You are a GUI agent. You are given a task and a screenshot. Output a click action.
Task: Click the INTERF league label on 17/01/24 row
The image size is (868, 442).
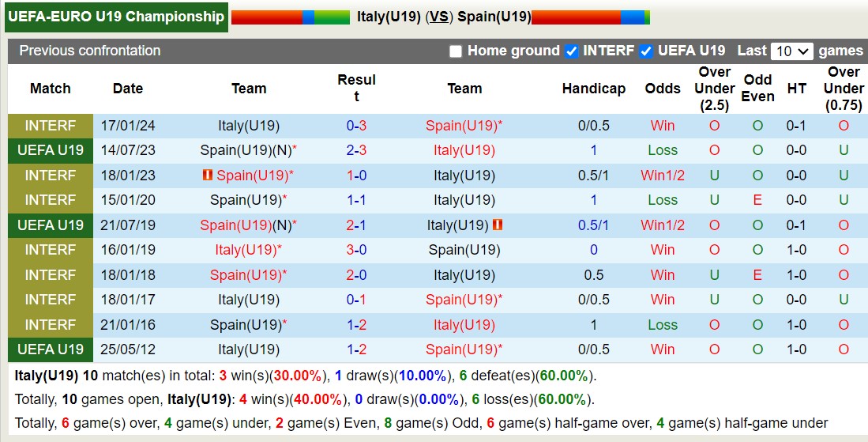(x=51, y=126)
